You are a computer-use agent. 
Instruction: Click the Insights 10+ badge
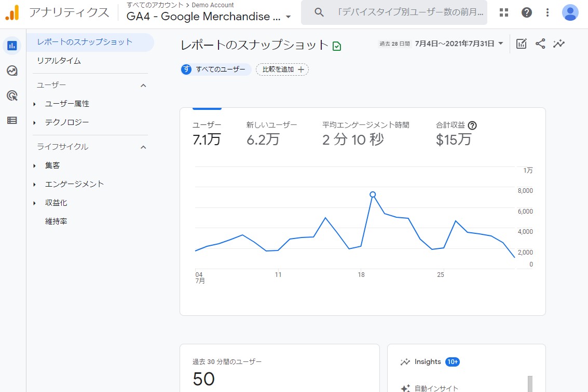tap(452, 361)
